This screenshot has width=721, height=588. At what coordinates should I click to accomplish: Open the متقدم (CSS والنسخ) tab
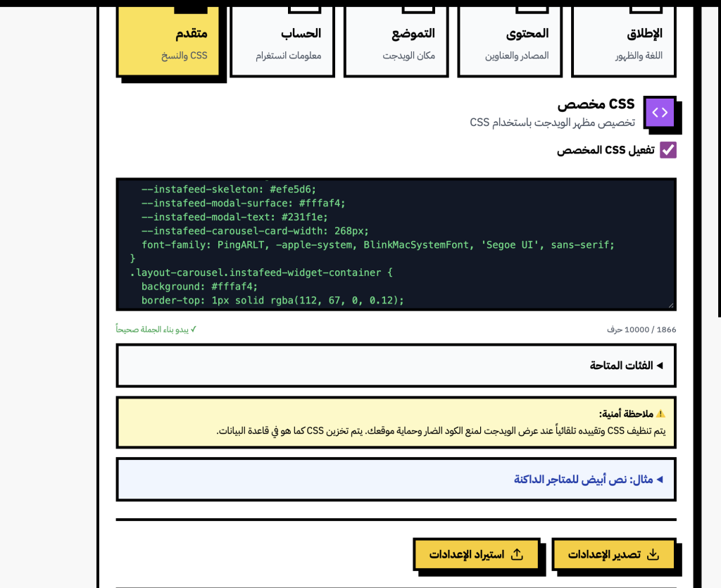(169, 42)
